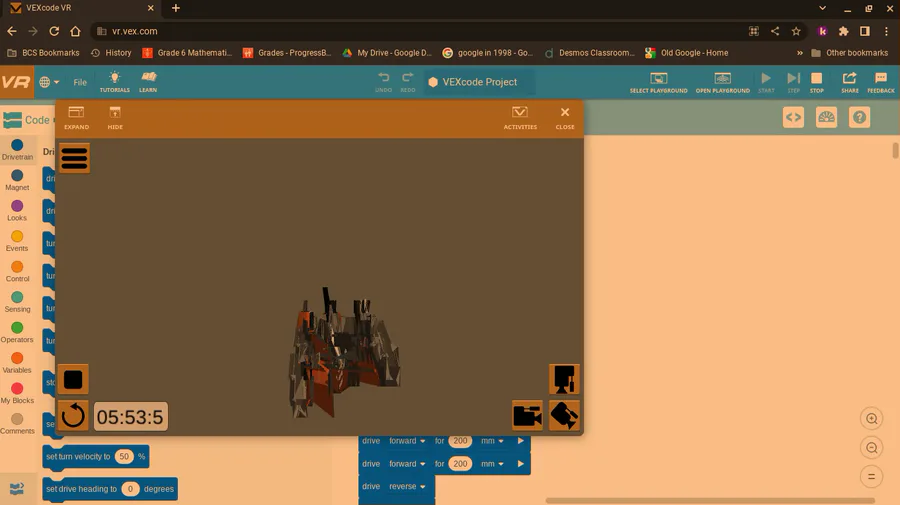Step through the project
This screenshot has width=900, height=505.
pyautogui.click(x=793, y=82)
